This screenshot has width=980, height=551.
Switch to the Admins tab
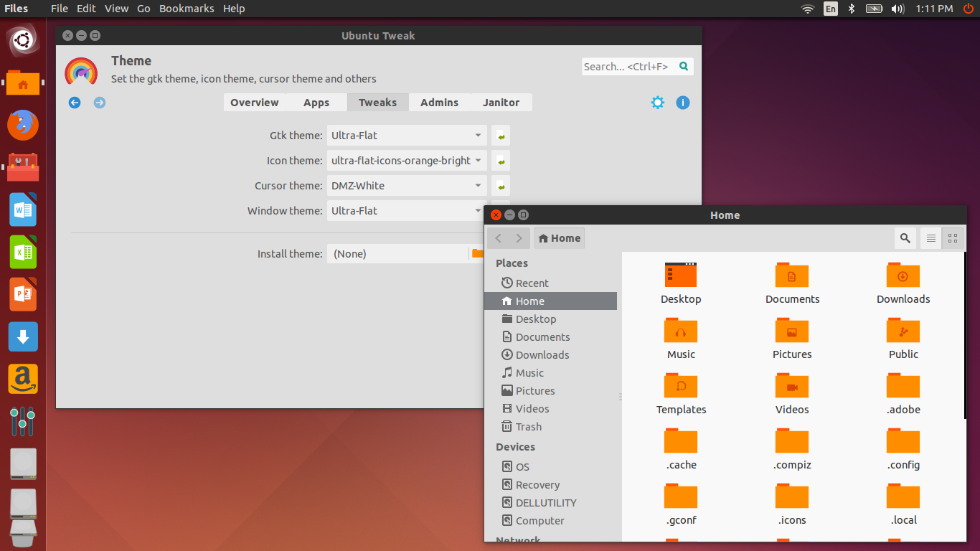[x=440, y=103]
